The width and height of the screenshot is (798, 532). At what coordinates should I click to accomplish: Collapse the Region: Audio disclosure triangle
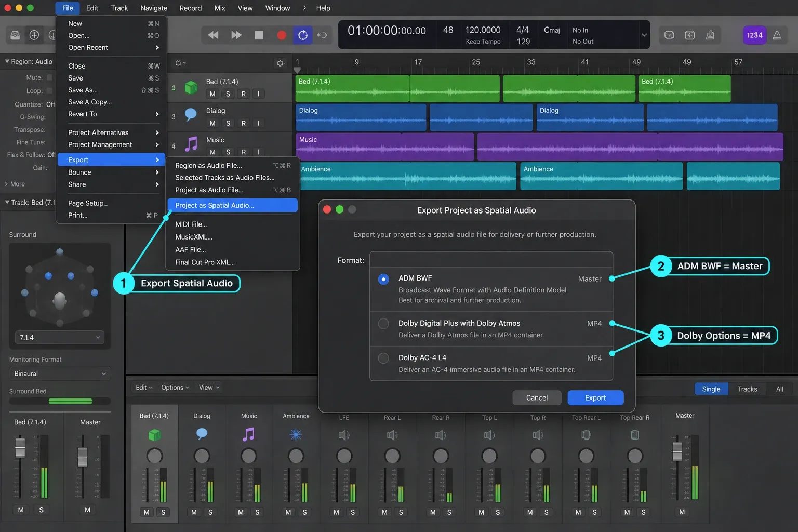pos(7,61)
